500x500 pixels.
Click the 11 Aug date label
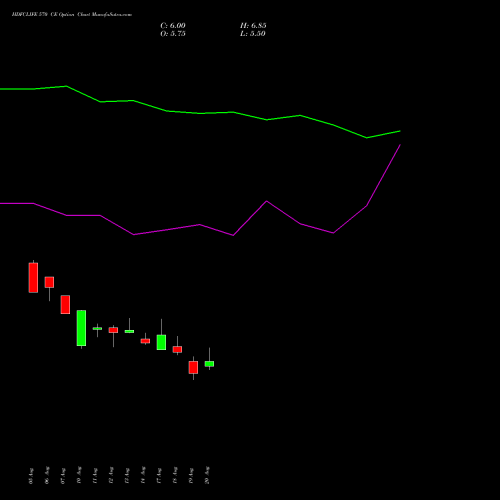95,476
